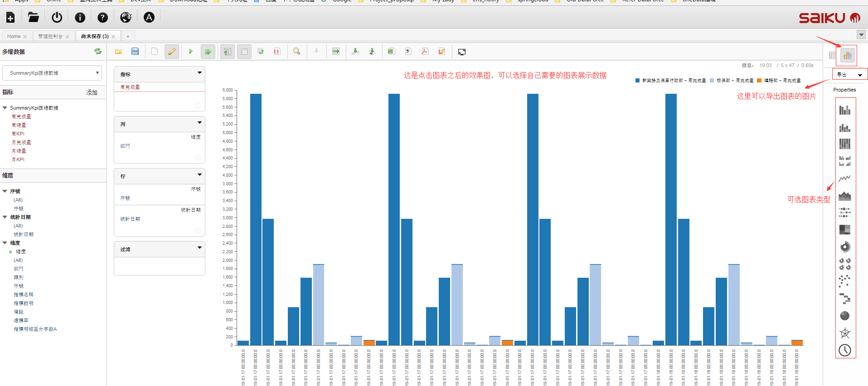
Task: Collapse the 維度 dimension node
Action: tap(5, 243)
